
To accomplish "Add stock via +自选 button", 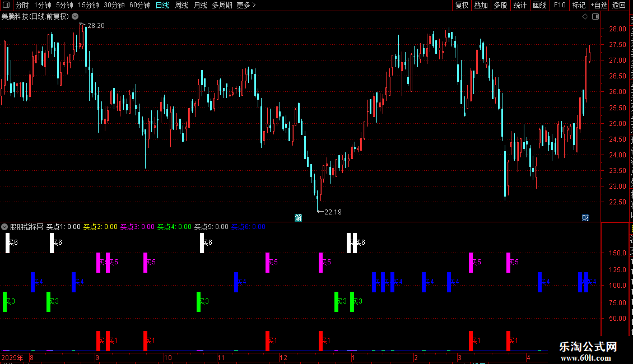I will click(x=599, y=5).
